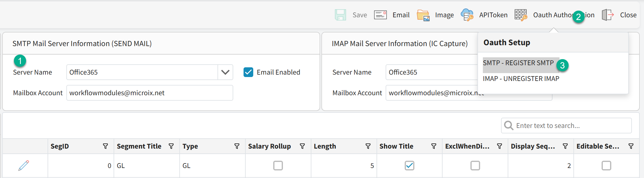Image resolution: width=644 pixels, height=178 pixels.
Task: Uncheck the Email Enabled checkbox
Action: pos(248,72)
